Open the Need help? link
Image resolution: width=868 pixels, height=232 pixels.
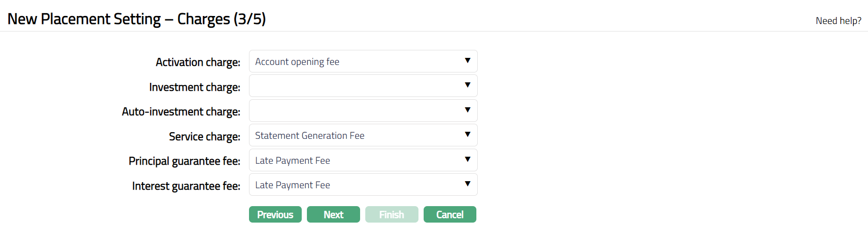pyautogui.click(x=838, y=21)
